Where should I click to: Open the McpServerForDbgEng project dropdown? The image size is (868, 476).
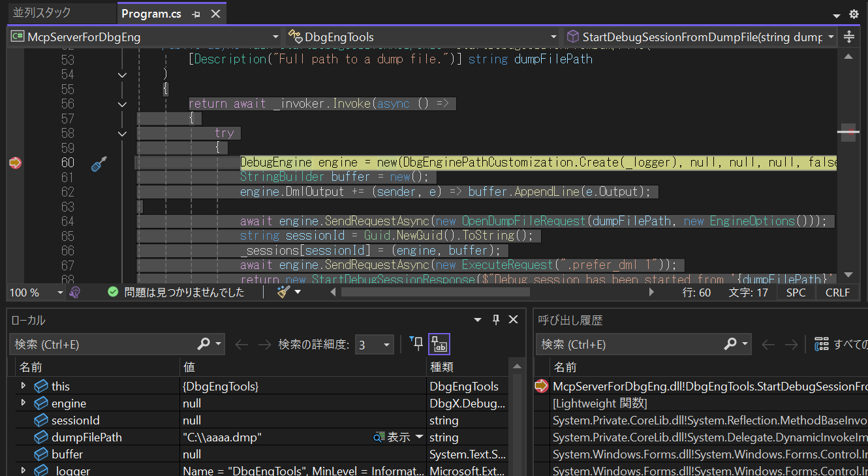point(145,37)
